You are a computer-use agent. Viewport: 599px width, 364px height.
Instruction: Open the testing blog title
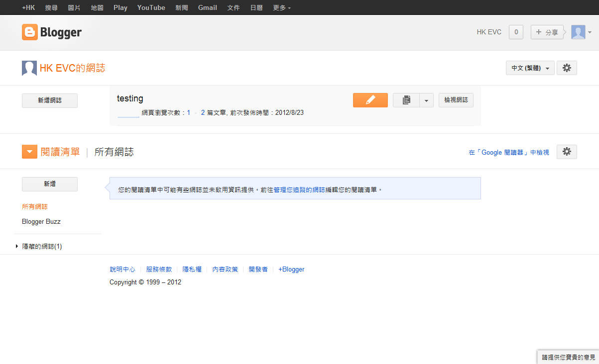[130, 98]
